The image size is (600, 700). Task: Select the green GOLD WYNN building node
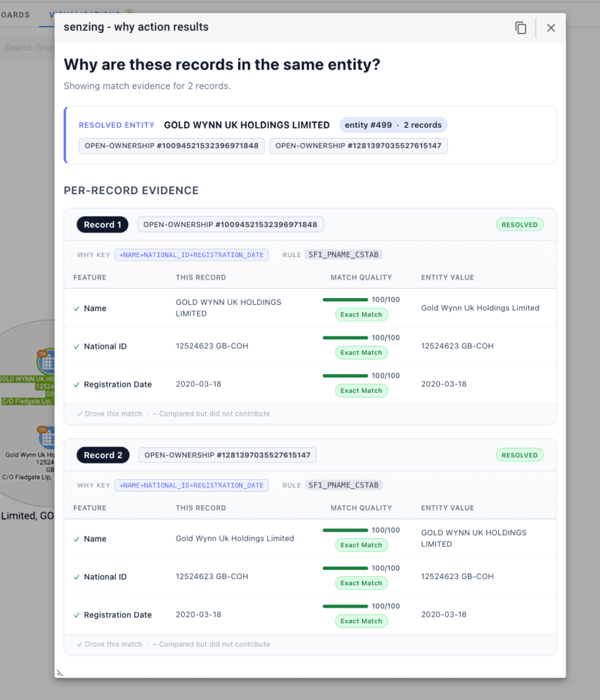[x=47, y=361]
